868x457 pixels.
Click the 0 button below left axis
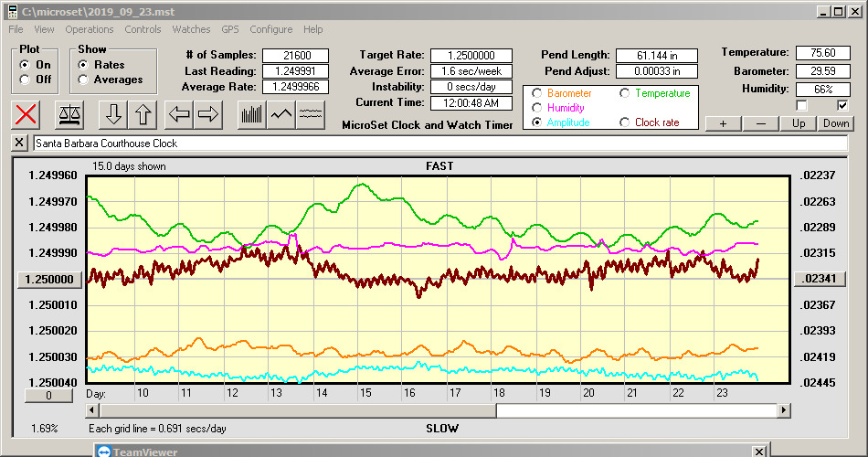(48, 396)
